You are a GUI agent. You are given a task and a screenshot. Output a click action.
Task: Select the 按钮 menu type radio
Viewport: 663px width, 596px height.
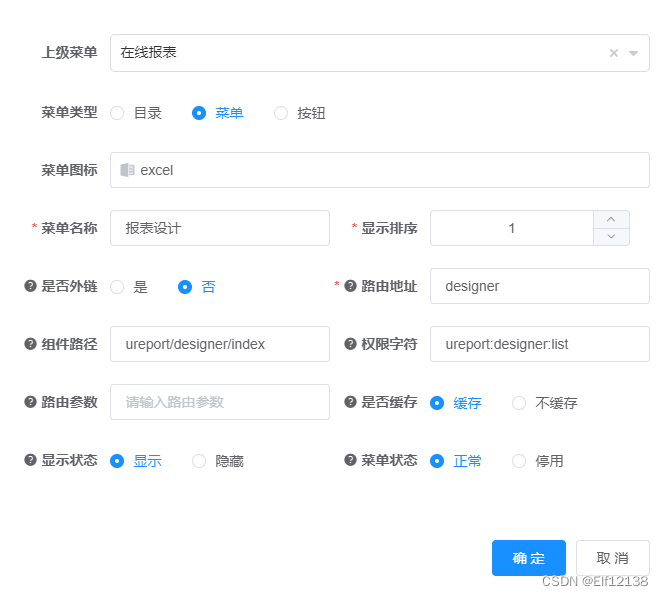[281, 113]
